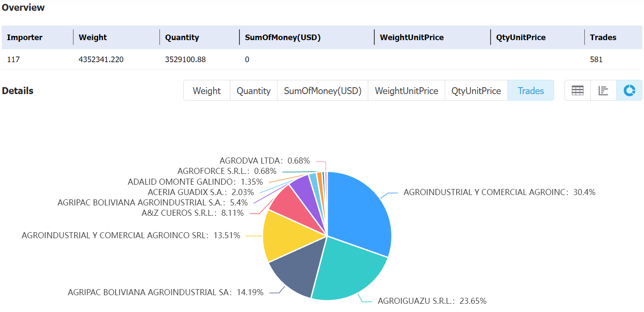This screenshot has width=644, height=312.
Task: Open the SumOfMoney(USD) tab
Action: click(x=322, y=91)
